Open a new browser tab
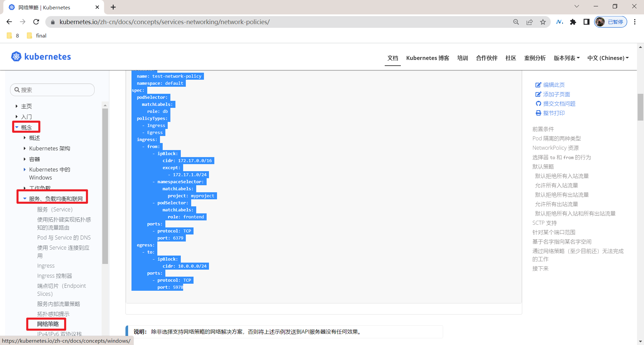644x345 pixels. [113, 7]
